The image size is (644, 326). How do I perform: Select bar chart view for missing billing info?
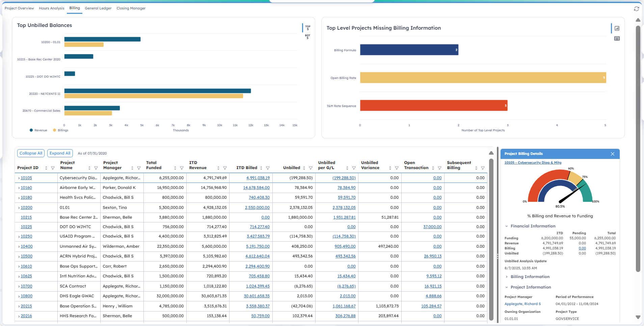[617, 28]
